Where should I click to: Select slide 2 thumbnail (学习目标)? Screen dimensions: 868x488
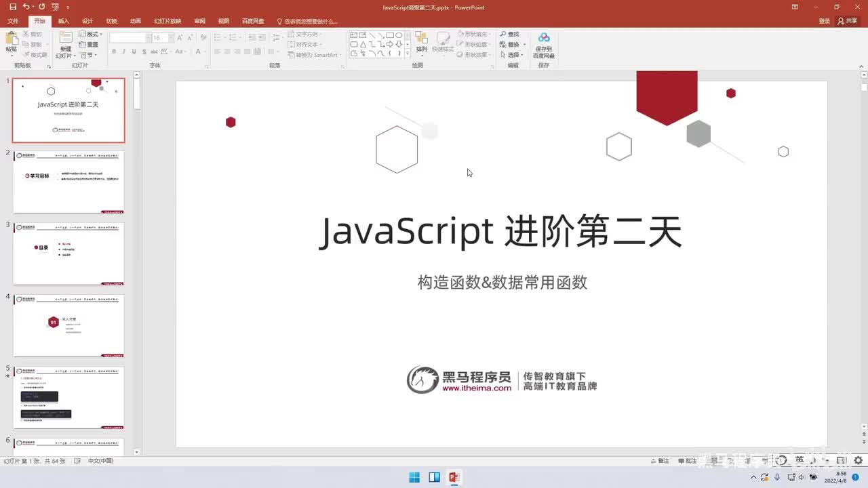(x=68, y=182)
